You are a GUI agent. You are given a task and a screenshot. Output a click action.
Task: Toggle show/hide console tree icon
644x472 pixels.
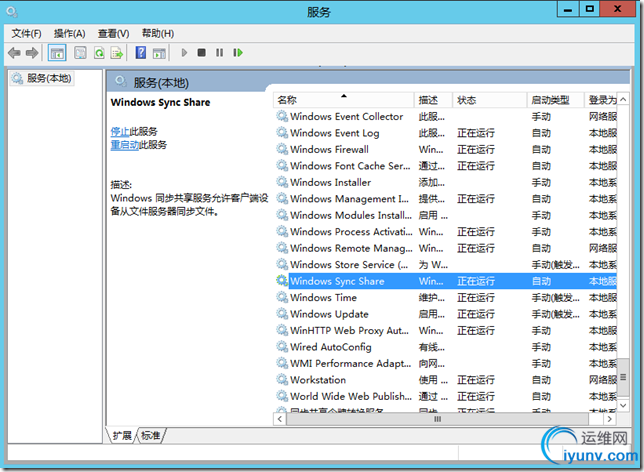tap(57, 53)
